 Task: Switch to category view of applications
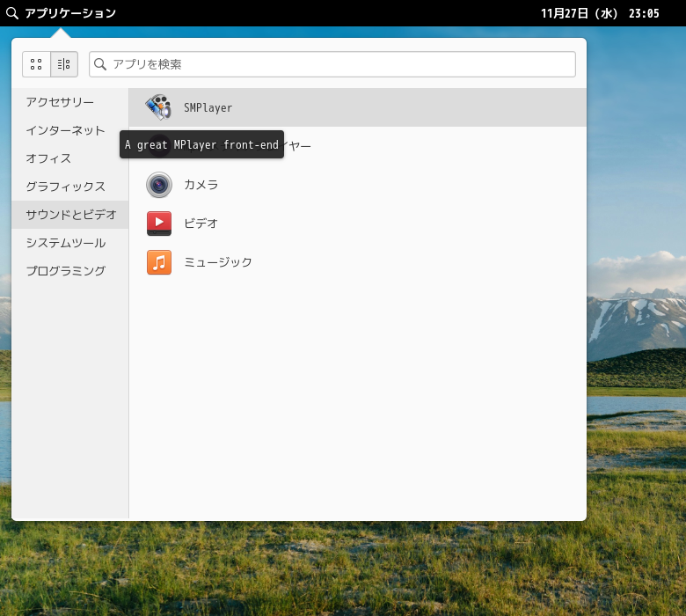(64, 64)
